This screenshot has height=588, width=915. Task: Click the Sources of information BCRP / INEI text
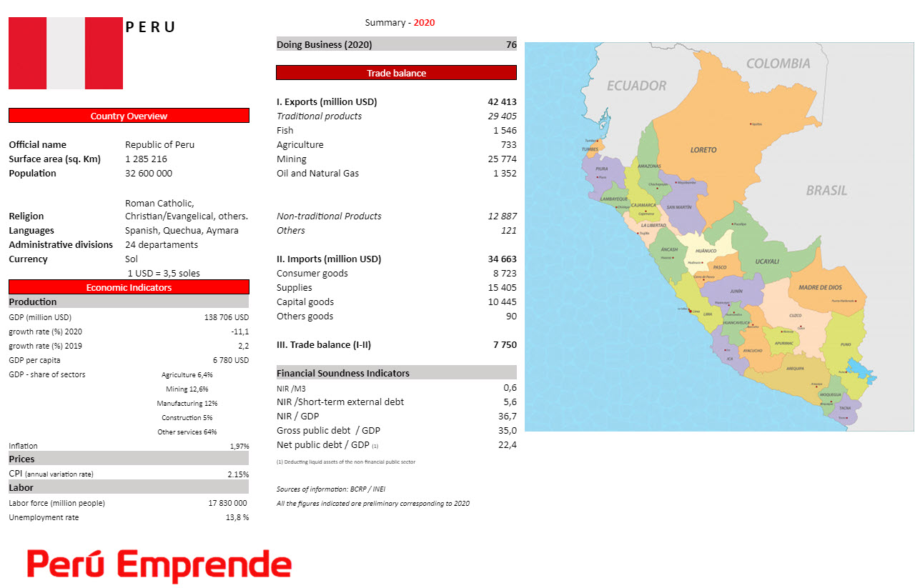[331, 489]
